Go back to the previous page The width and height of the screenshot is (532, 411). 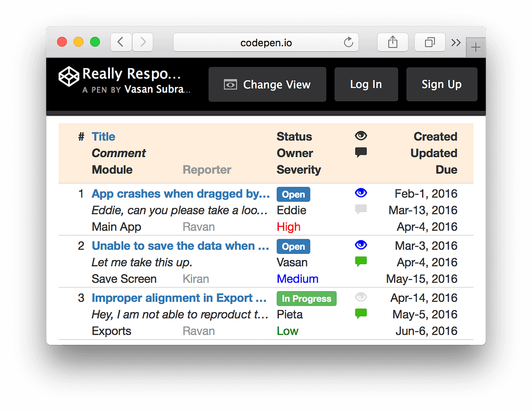click(121, 43)
